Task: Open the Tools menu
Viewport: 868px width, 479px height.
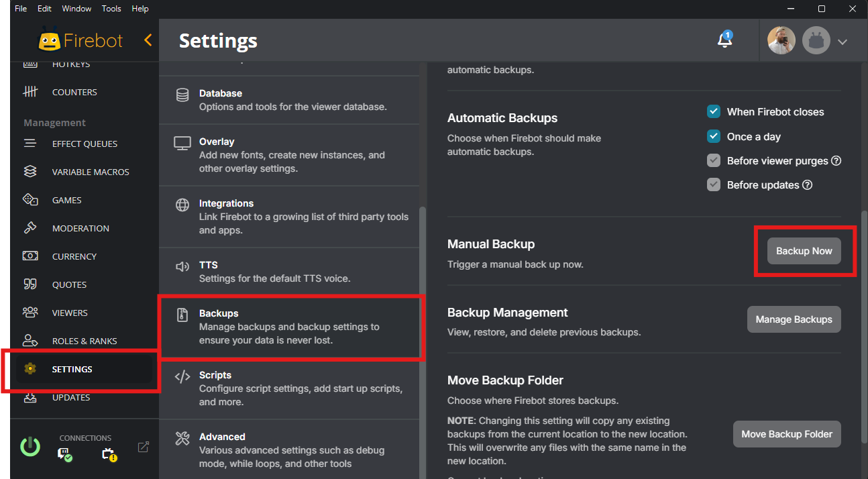Action: tap(111, 9)
